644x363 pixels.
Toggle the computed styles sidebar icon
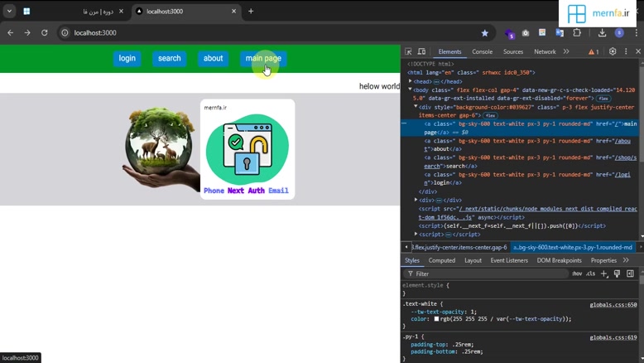pos(630,273)
